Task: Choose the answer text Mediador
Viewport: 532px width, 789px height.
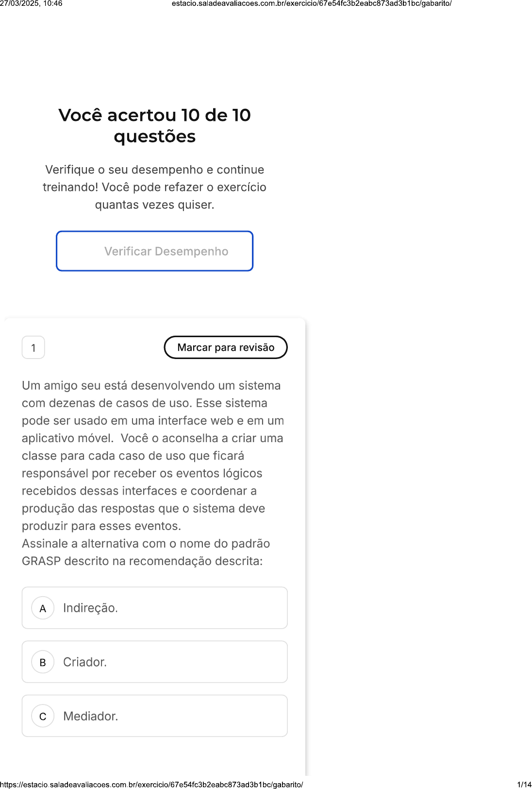Action: (x=90, y=716)
